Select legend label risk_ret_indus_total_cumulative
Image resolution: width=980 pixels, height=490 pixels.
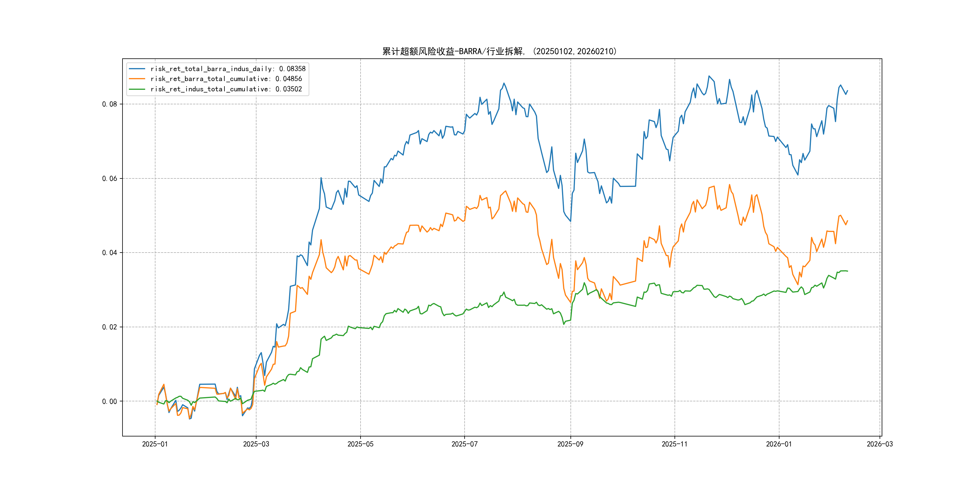tap(226, 89)
